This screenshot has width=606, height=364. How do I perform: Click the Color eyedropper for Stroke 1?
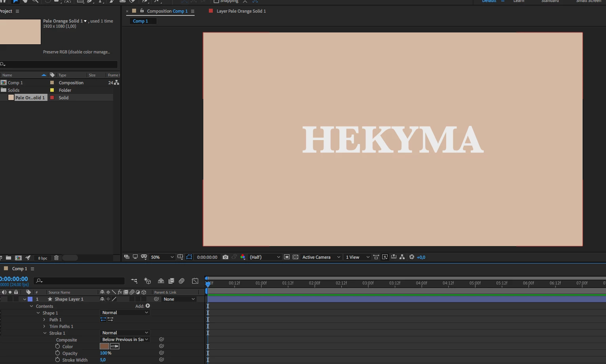point(115,346)
